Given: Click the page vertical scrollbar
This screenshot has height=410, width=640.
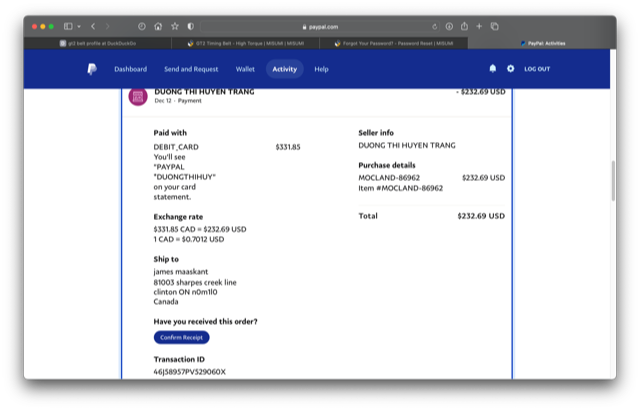Looking at the screenshot, I should tap(613, 180).
